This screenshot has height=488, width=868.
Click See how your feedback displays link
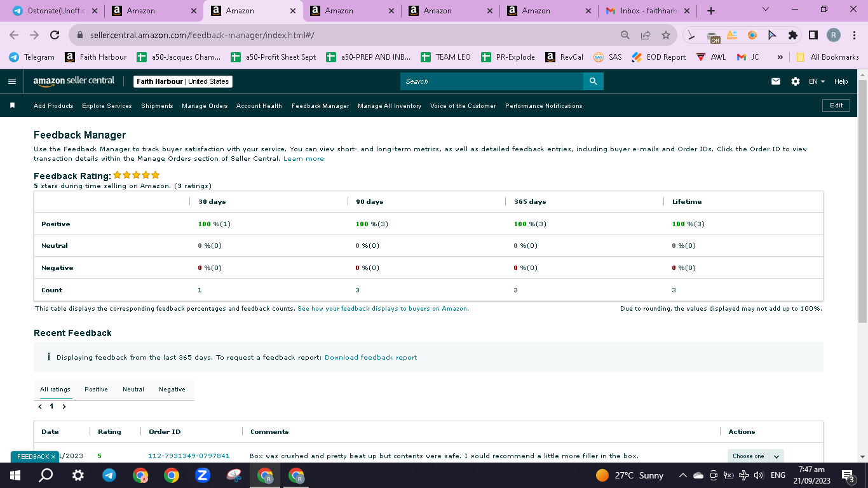click(383, 309)
